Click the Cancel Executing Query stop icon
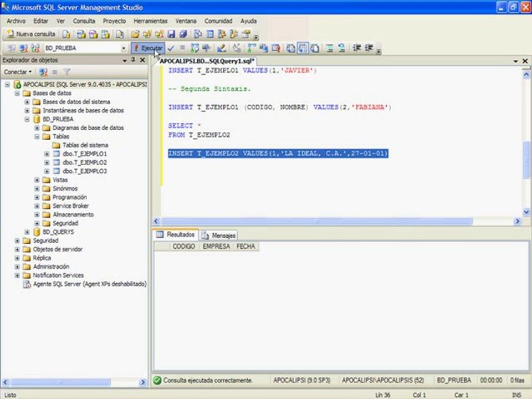The image size is (532, 399). (182, 48)
